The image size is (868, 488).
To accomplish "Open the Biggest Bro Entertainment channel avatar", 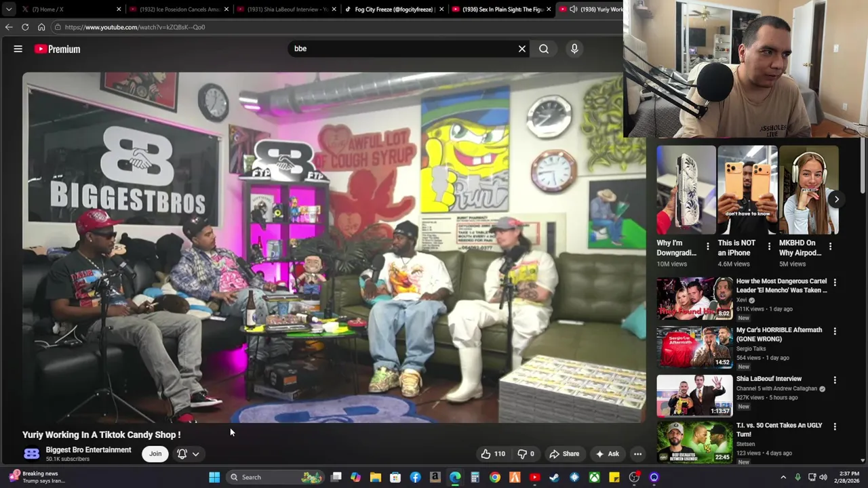I will pos(31,454).
